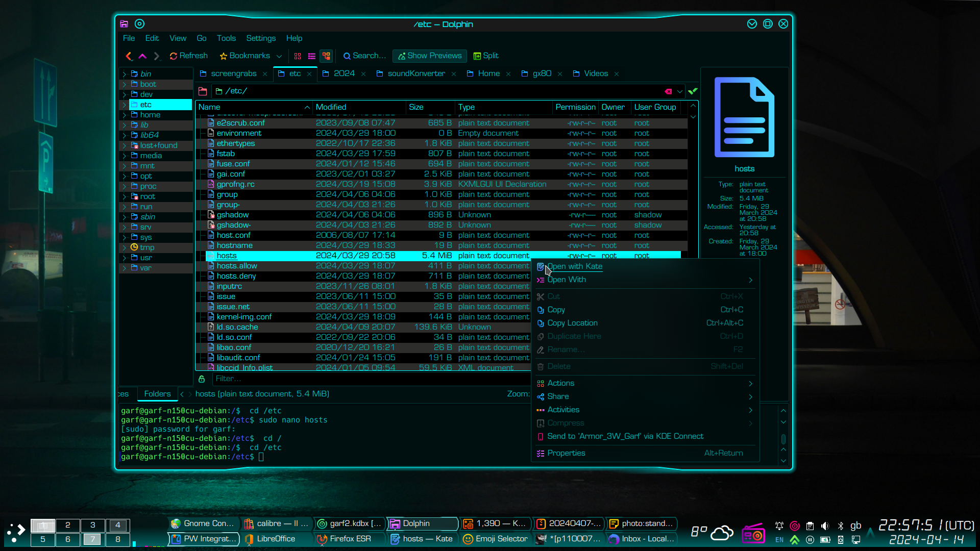Click the Refresh button
980x551 pixels.
click(188, 56)
